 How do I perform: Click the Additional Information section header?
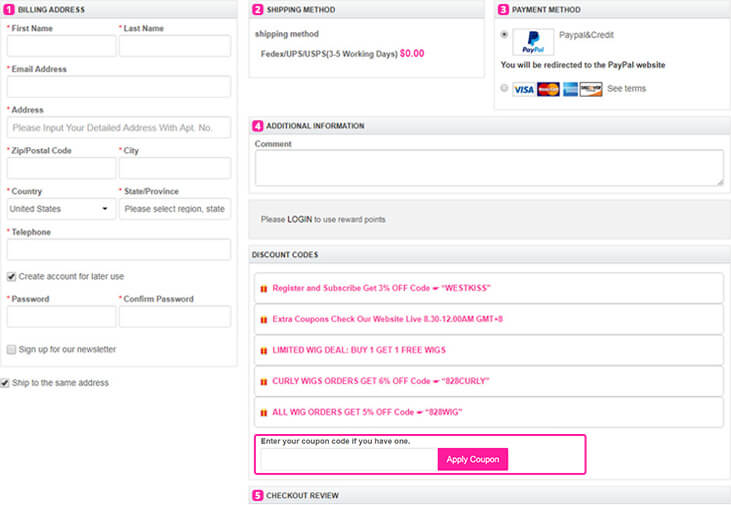(490, 126)
